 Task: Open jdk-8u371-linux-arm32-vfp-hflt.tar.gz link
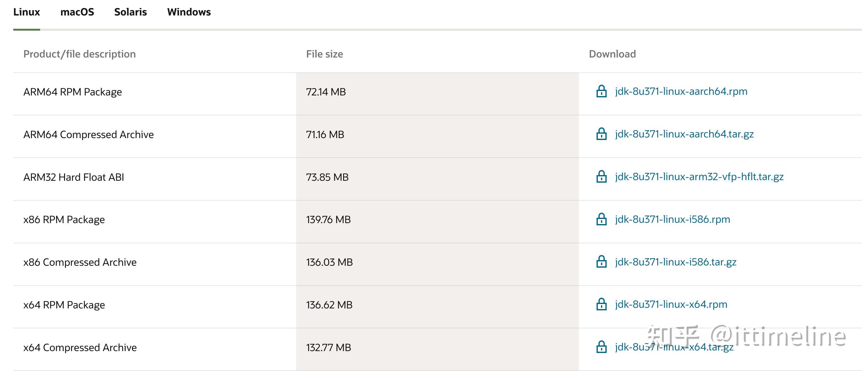click(699, 177)
